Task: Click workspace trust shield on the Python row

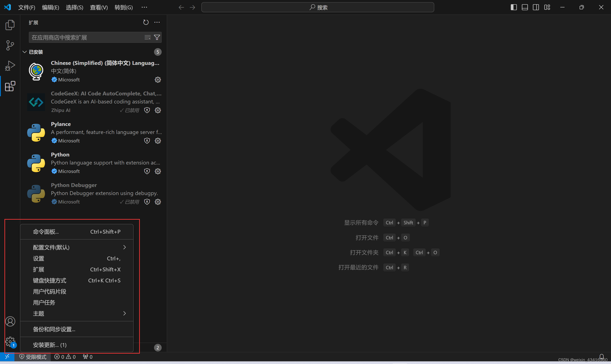Action: (x=147, y=171)
